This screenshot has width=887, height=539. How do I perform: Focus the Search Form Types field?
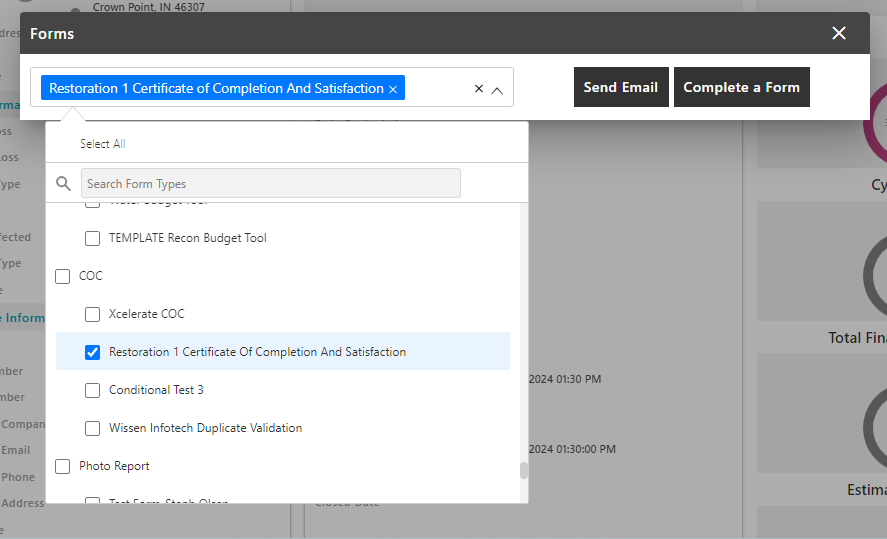coord(270,183)
